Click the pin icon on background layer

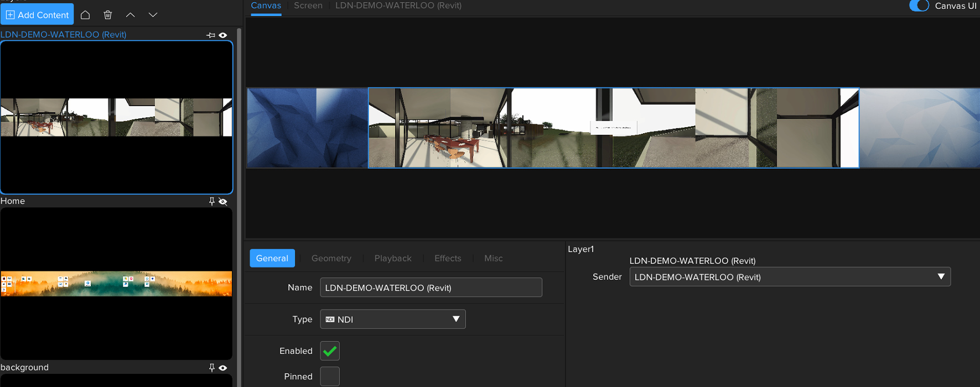point(211,368)
